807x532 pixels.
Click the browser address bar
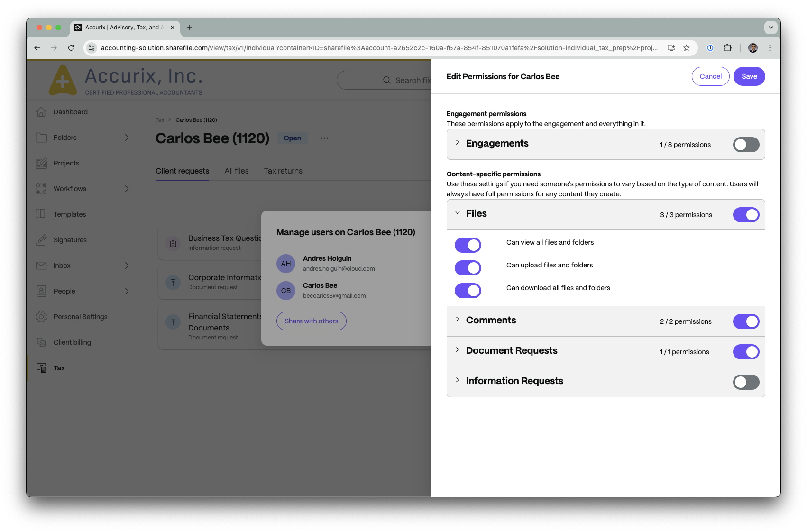pyautogui.click(x=379, y=48)
